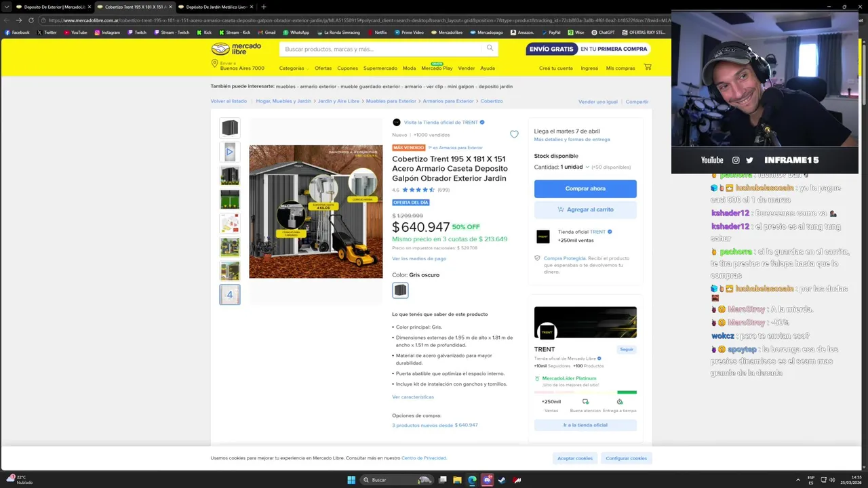Open Netflix bookmark
This screenshot has width=868, height=488.
(377, 32)
